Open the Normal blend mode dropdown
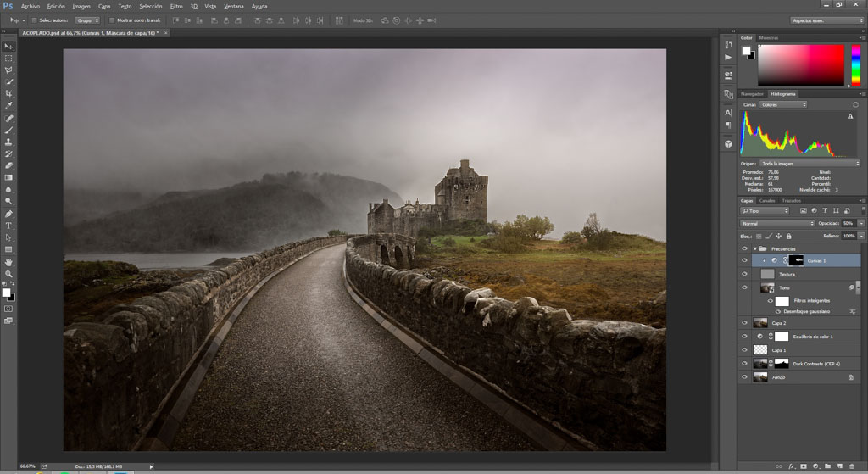The image size is (868, 474). [x=776, y=223]
